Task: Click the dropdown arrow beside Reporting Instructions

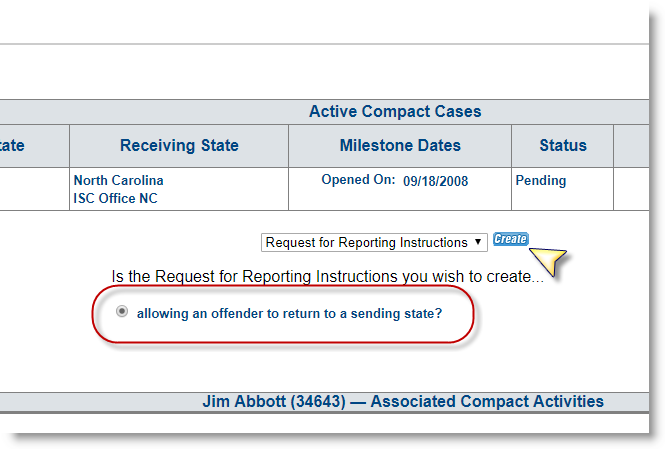Action: [480, 242]
